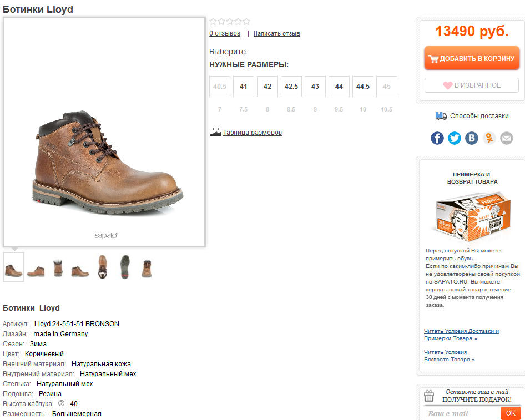
Task: Add boots to cart with ДОБАВИТЬ В КОРЗИНУ
Action: click(472, 58)
